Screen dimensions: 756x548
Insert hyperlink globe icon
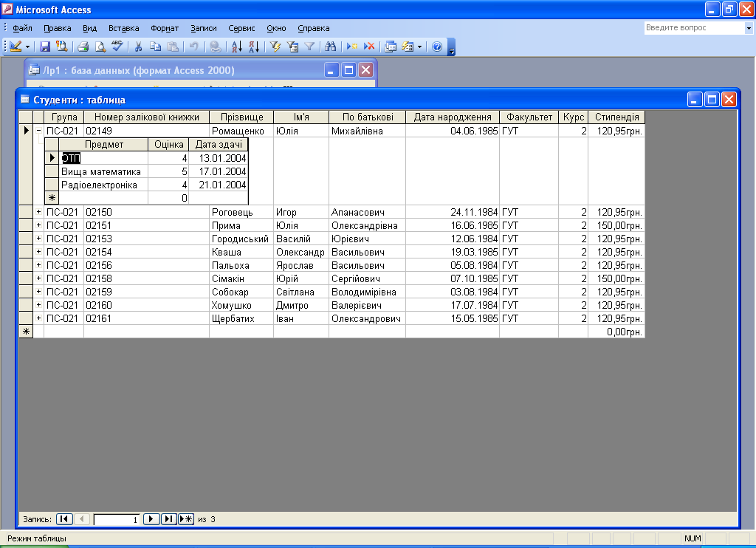click(216, 47)
